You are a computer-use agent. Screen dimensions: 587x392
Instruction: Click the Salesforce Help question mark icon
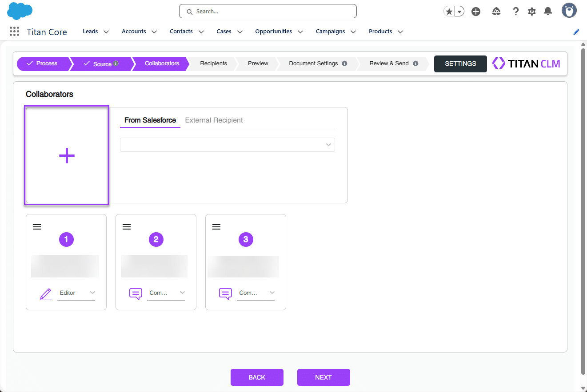[x=515, y=12]
